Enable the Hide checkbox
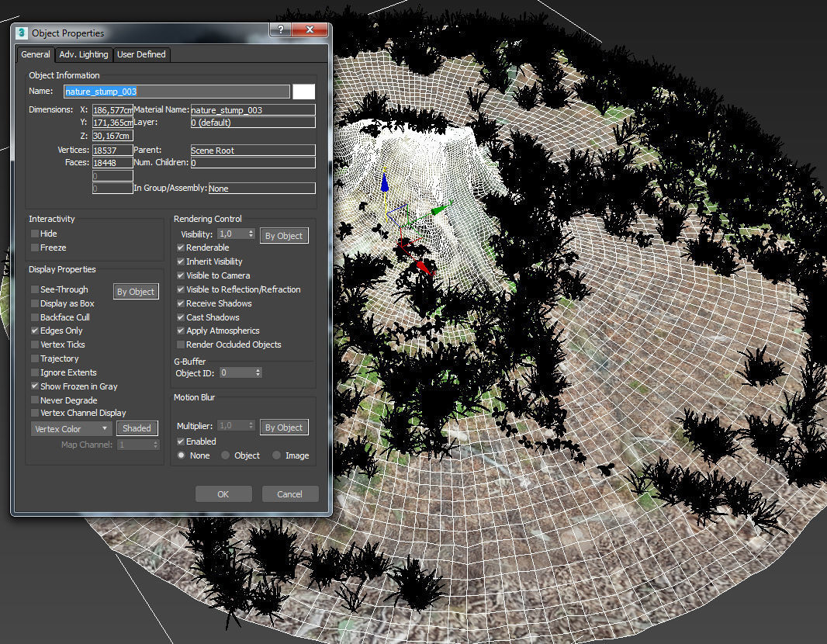Image resolution: width=827 pixels, height=644 pixels. (x=35, y=233)
